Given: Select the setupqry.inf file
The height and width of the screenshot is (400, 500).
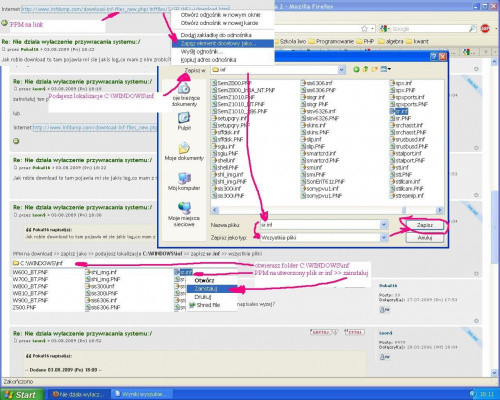Looking at the screenshot, I should (x=229, y=118).
